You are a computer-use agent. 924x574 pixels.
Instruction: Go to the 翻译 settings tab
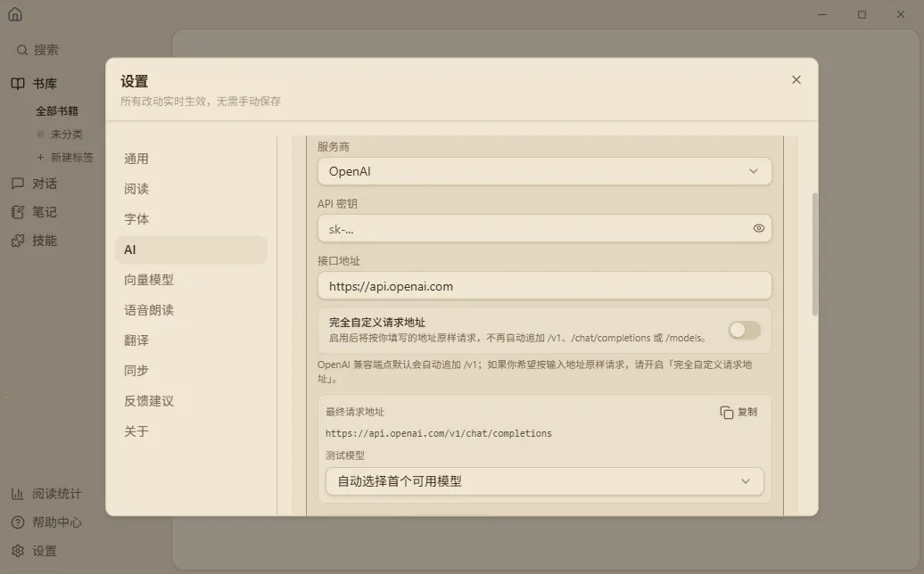pos(191,340)
